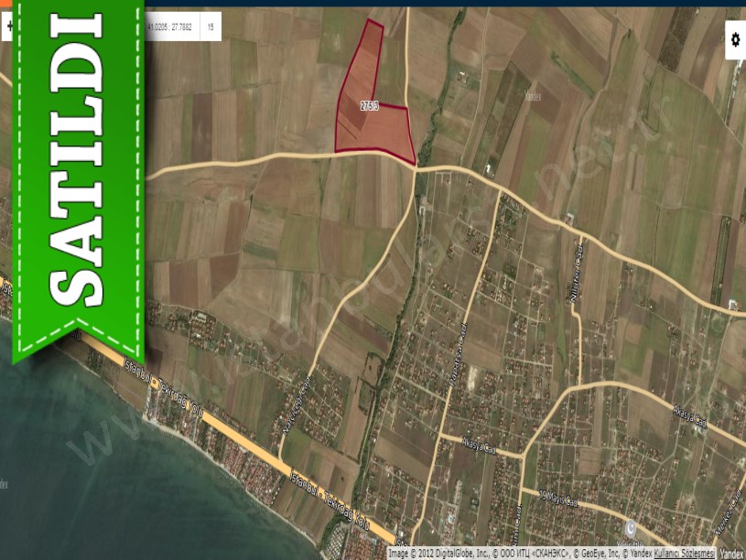Click the road junction below the red parcel
746x560 pixels.
415,168
